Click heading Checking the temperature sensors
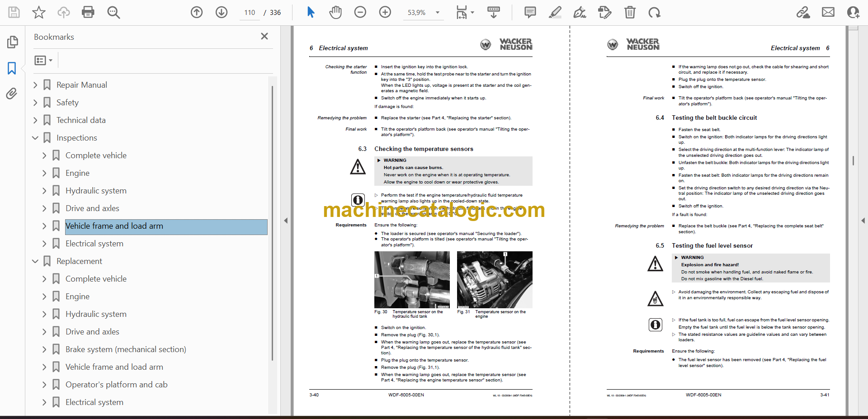Screen dimensions: 868x419 pyautogui.click(x=424, y=149)
